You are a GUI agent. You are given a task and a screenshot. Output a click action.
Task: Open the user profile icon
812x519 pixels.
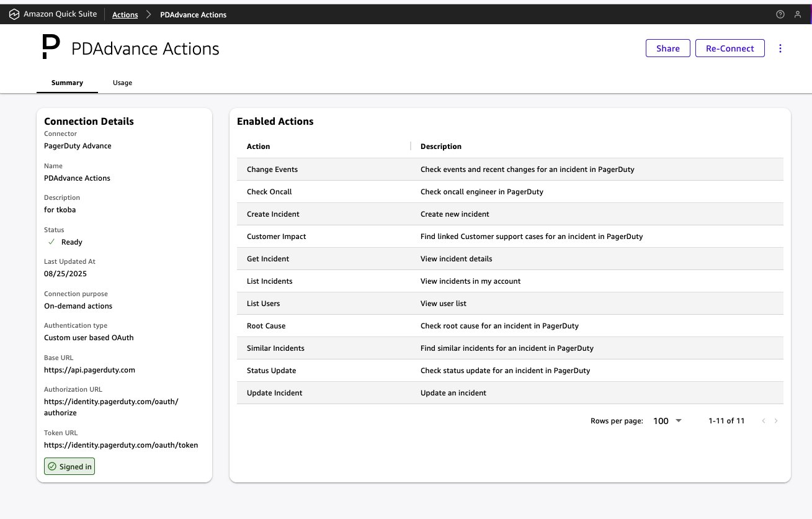click(798, 15)
